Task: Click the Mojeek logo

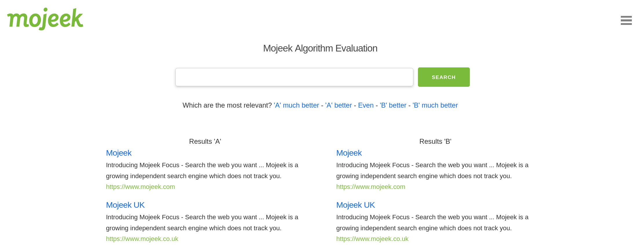Action: (x=45, y=19)
